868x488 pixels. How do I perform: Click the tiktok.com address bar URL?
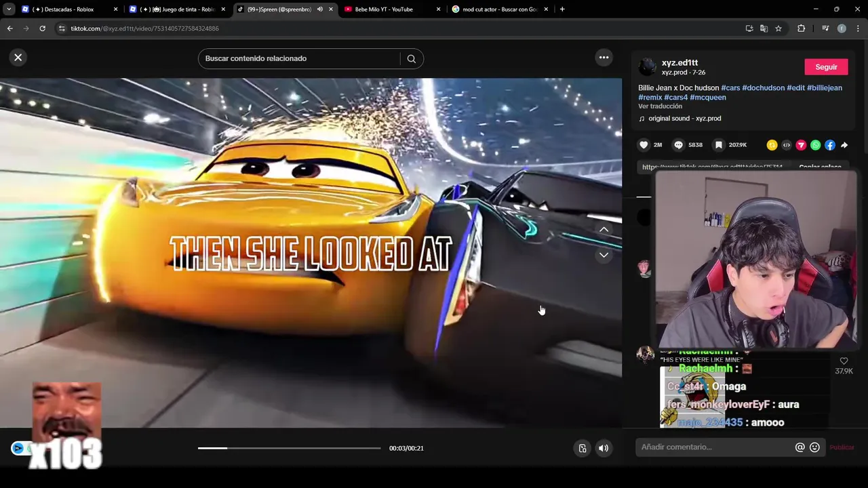point(144,28)
